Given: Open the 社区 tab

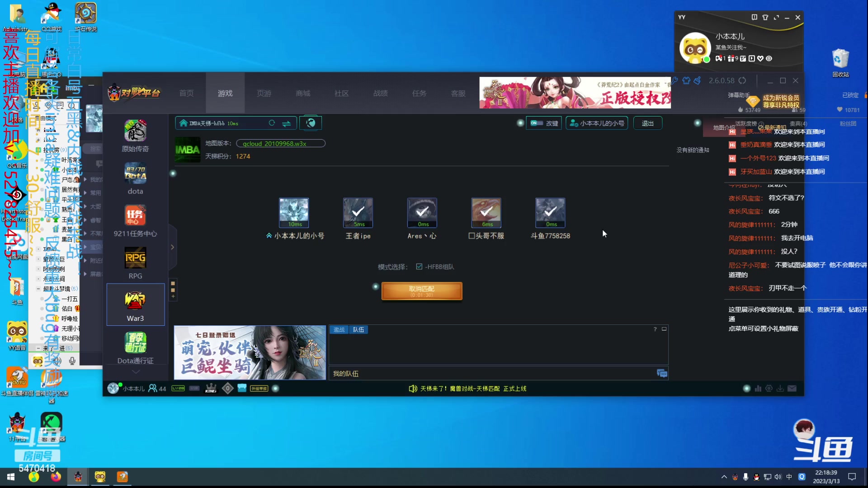Looking at the screenshot, I should (342, 93).
